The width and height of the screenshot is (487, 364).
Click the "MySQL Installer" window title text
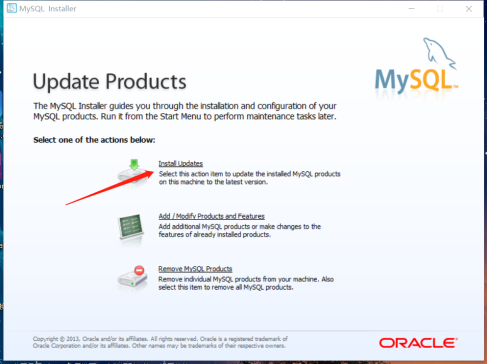(x=48, y=9)
